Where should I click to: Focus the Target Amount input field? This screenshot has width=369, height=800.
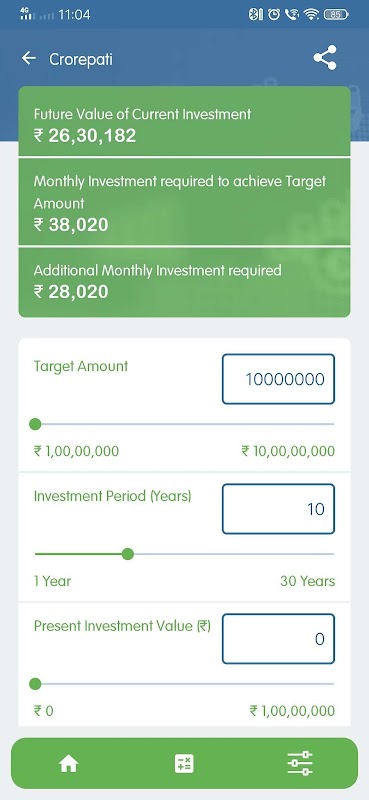278,379
